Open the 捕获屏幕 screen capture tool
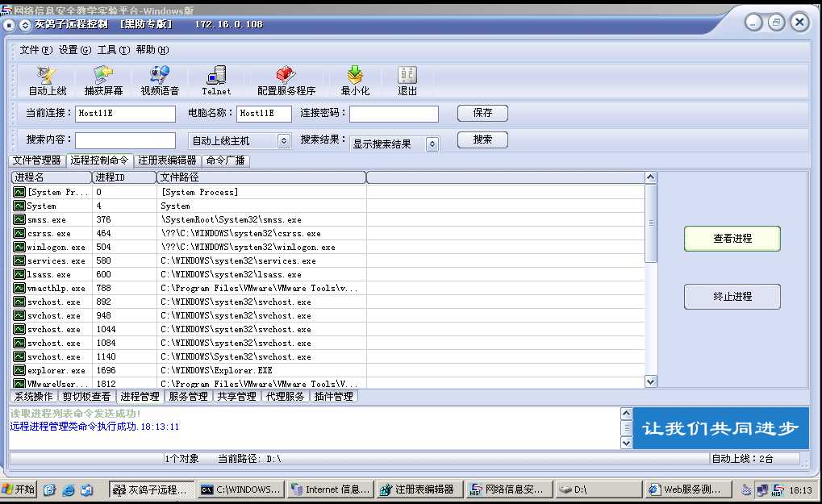 (x=103, y=81)
